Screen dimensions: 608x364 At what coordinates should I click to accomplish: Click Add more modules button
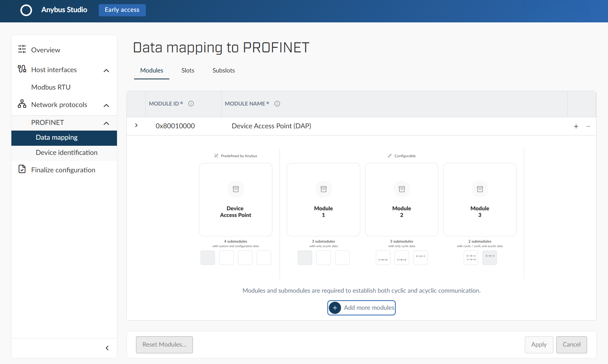pos(362,308)
